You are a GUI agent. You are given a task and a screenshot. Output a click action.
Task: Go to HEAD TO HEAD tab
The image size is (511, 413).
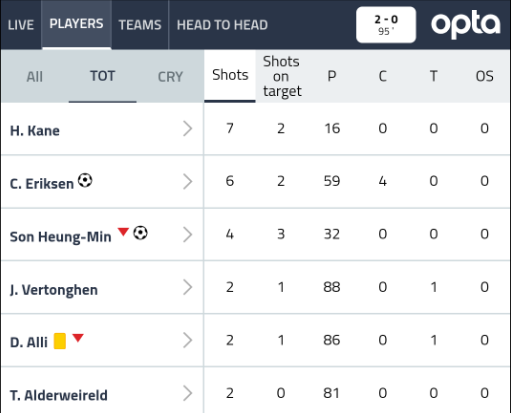click(222, 25)
